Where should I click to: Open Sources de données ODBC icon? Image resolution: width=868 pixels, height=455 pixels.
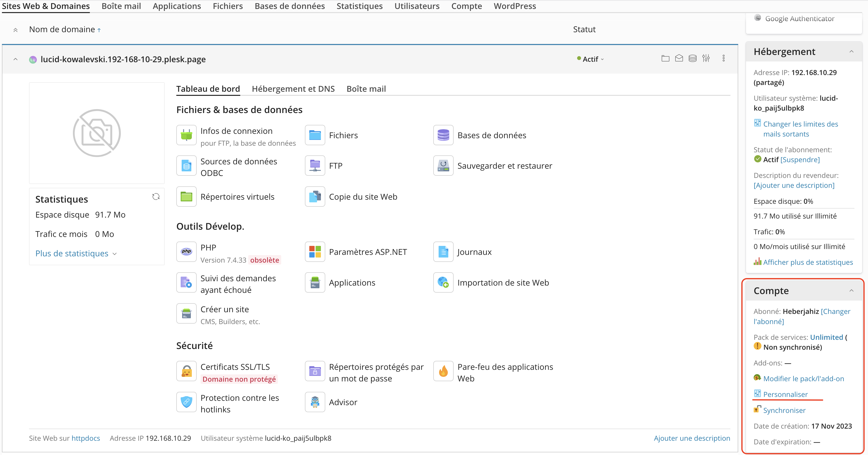(x=186, y=166)
